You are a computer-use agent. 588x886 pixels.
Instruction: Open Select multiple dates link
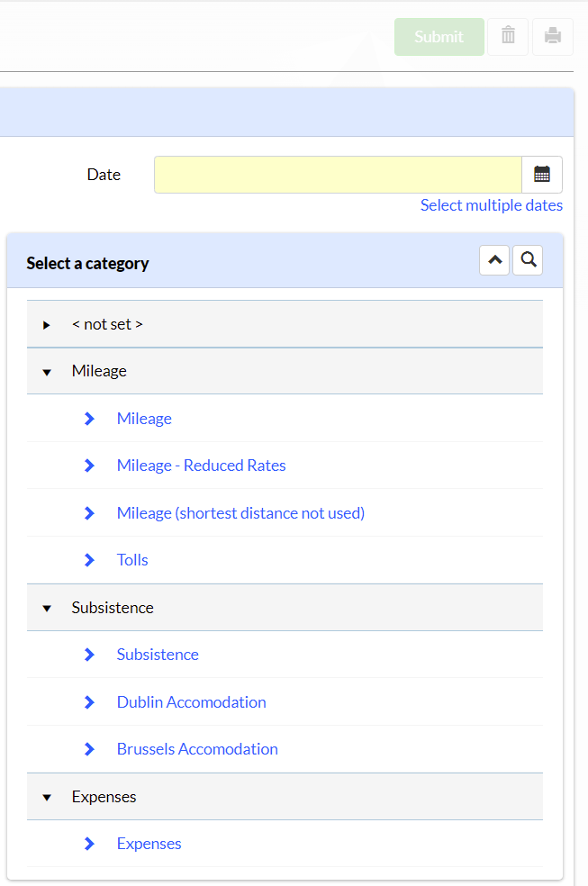tap(492, 205)
